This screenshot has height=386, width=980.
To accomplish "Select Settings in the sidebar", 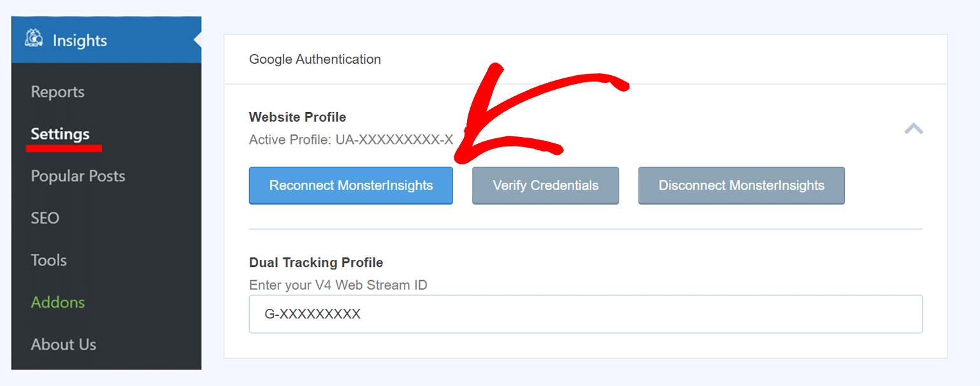I will click(61, 134).
